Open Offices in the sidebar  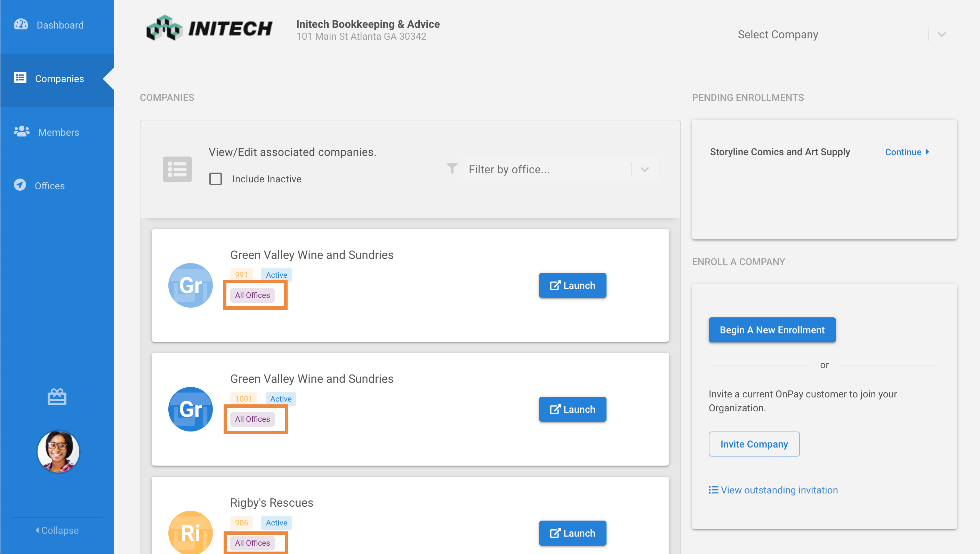57,186
